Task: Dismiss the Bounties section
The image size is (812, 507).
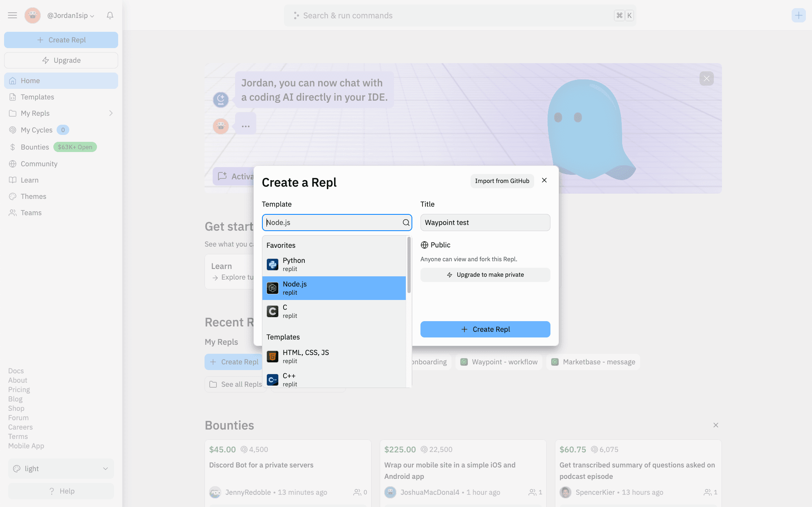Action: 716,425
